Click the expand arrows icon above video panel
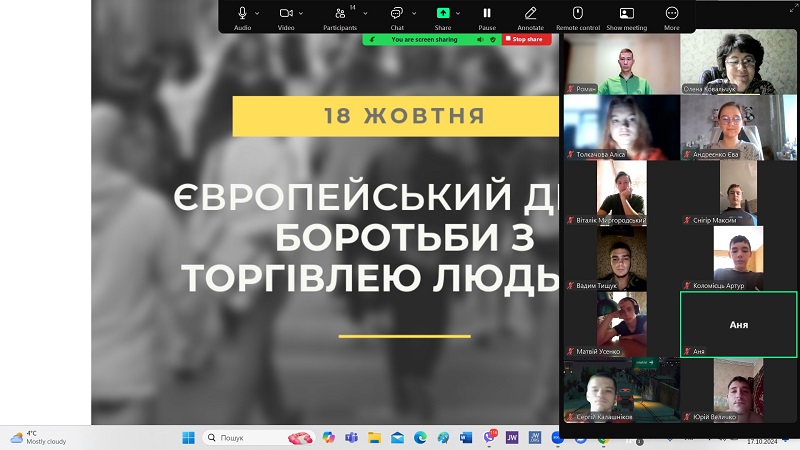 coord(792,9)
